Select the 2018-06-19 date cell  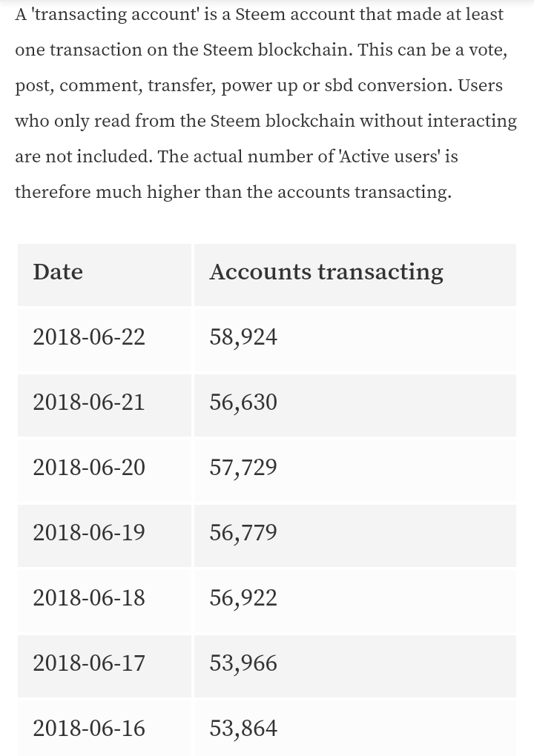(x=105, y=536)
